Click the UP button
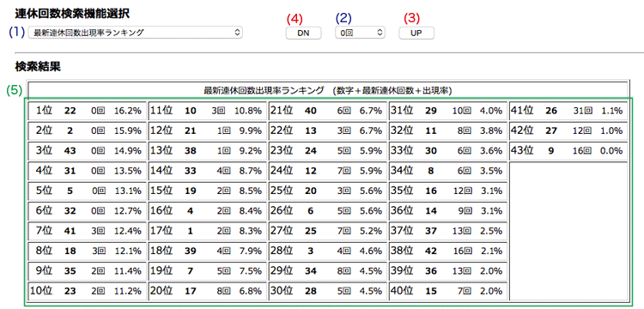Viewport: 644px width, 309px height. [x=416, y=33]
